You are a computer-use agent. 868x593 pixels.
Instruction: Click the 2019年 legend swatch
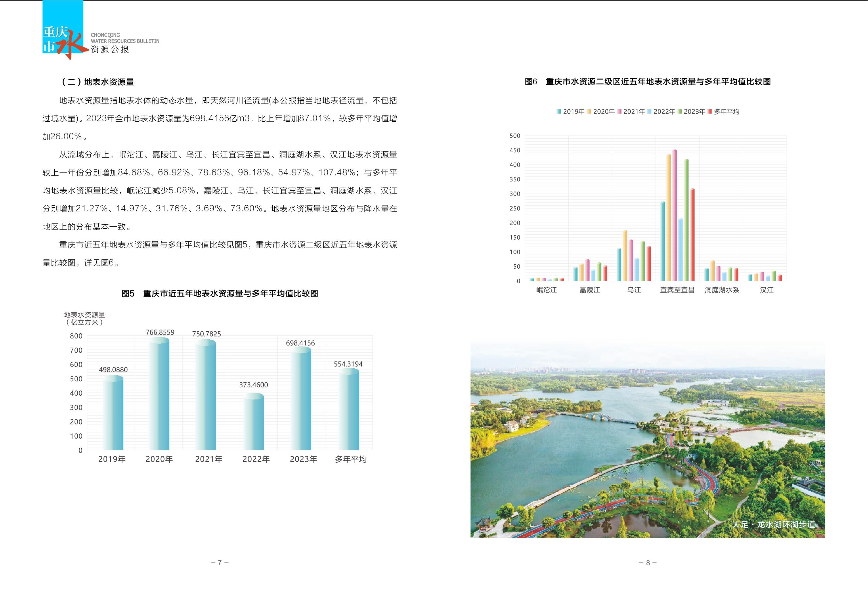(x=559, y=112)
